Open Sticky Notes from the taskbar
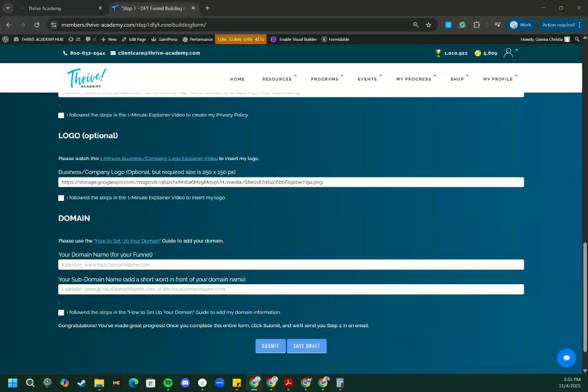Image resolution: width=588 pixels, height=392 pixels. [237, 383]
